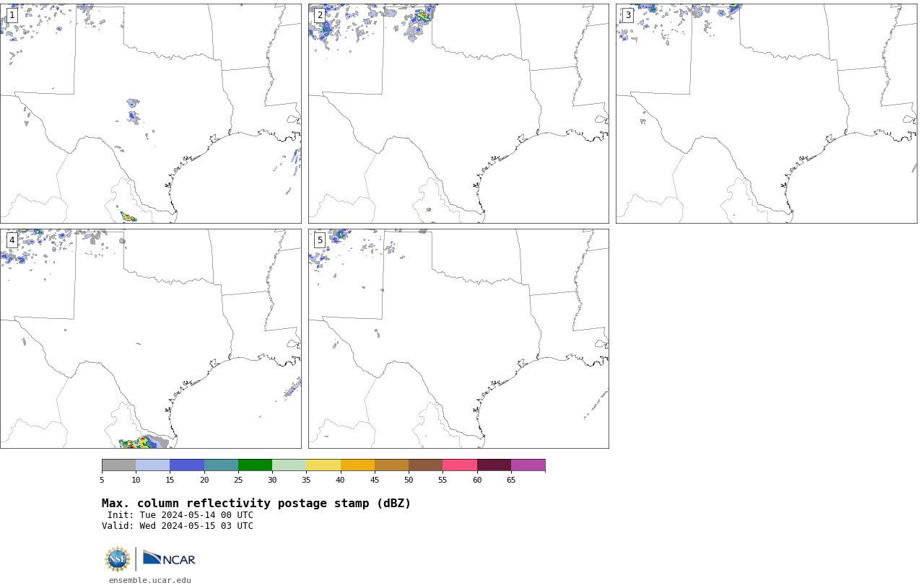Viewport: 924px width, 588px height.
Task: Select the teal 20-25 dBZ swatch
Action: 221,465
